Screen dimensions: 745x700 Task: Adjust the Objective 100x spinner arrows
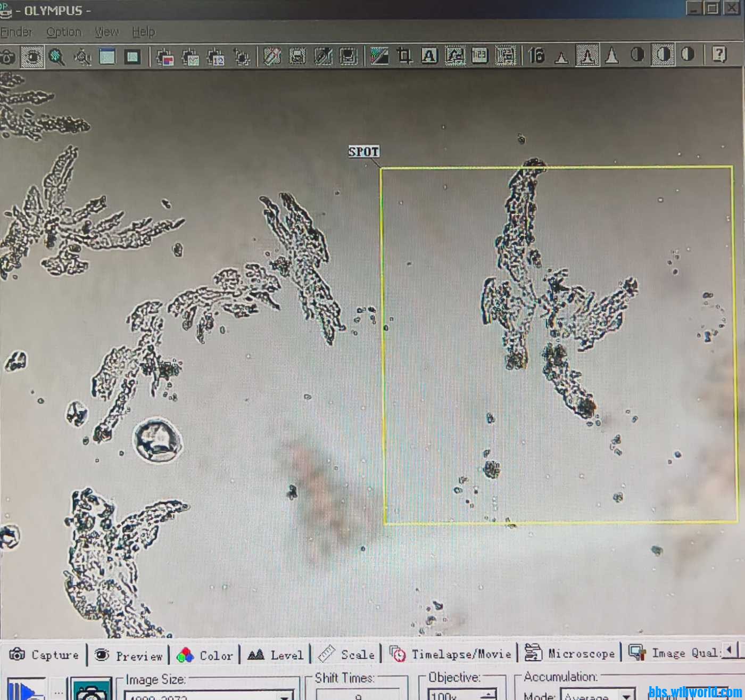coord(489,695)
